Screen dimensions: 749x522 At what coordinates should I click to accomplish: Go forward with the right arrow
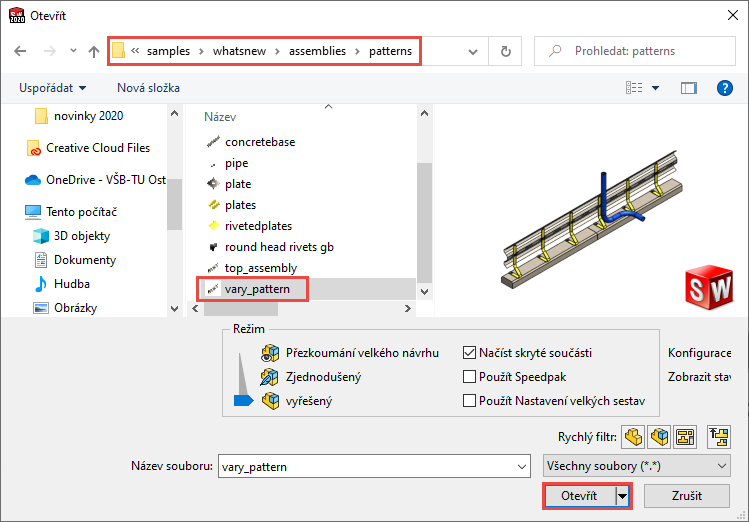[x=50, y=51]
